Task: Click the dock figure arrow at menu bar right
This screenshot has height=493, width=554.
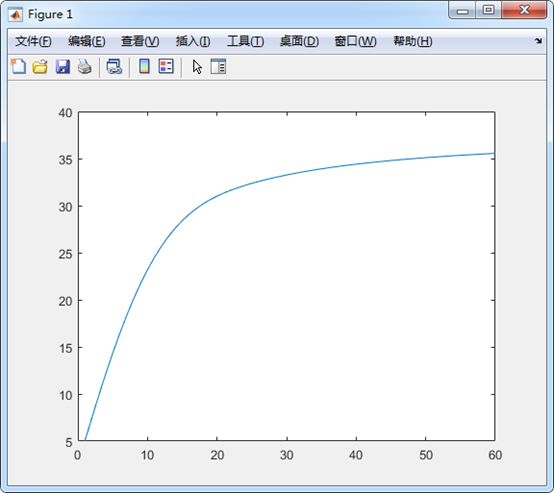Action: [538, 41]
